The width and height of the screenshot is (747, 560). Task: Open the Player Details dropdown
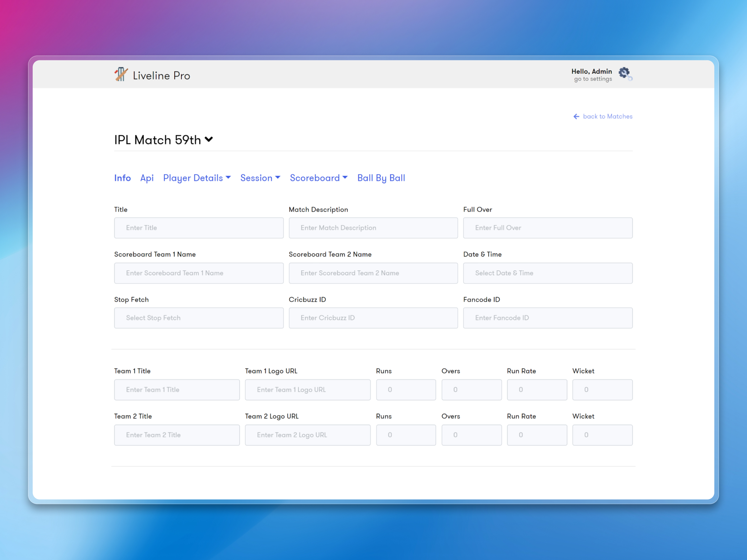tap(196, 178)
